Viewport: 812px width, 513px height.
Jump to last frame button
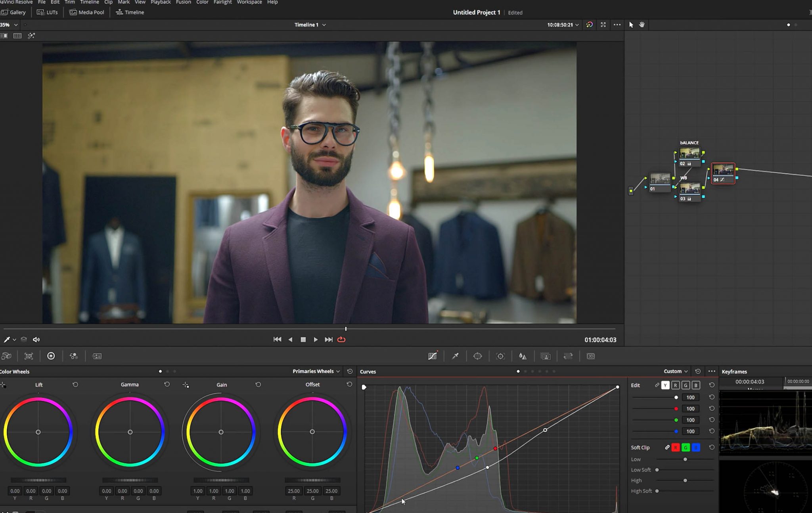[x=329, y=340]
